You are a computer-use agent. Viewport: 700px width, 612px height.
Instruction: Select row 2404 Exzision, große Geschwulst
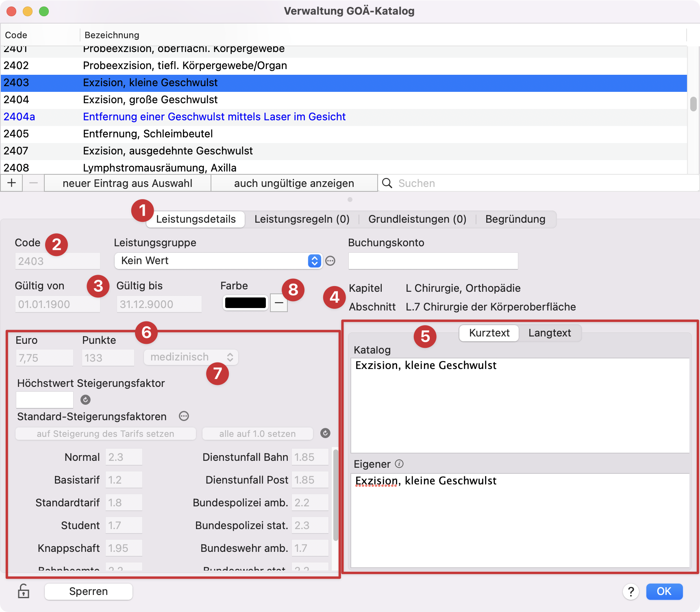[344, 100]
